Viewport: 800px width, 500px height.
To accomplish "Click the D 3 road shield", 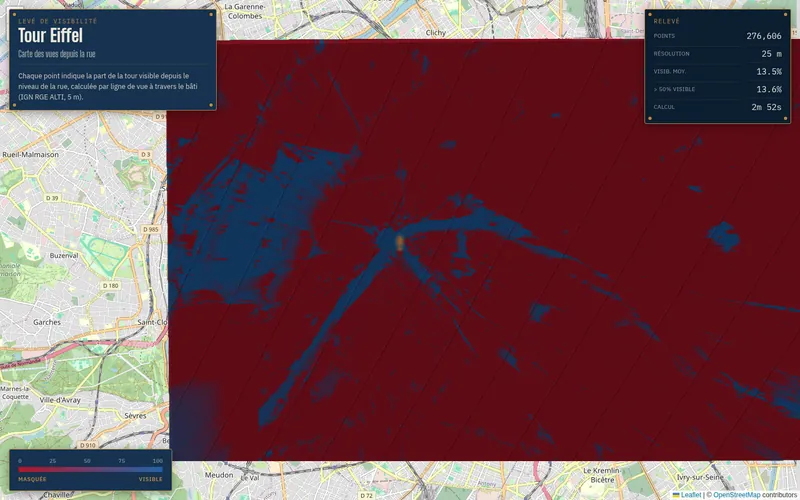I will tap(146, 154).
